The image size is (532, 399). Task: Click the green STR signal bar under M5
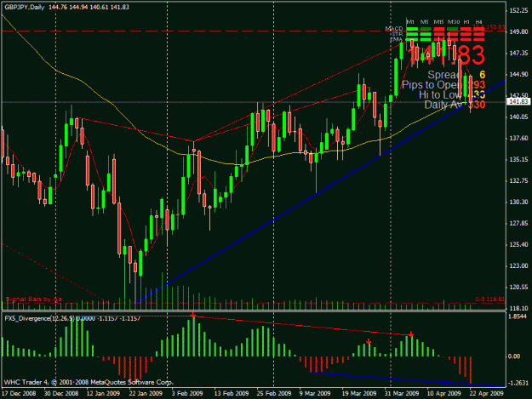[426, 34]
